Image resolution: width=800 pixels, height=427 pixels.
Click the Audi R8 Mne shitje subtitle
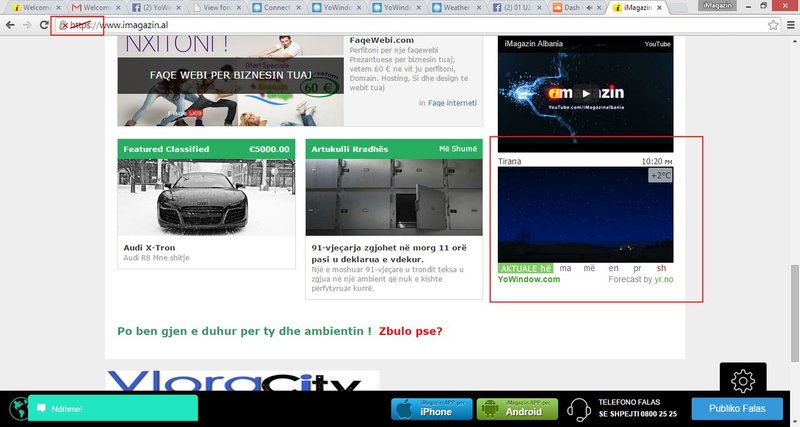156,258
